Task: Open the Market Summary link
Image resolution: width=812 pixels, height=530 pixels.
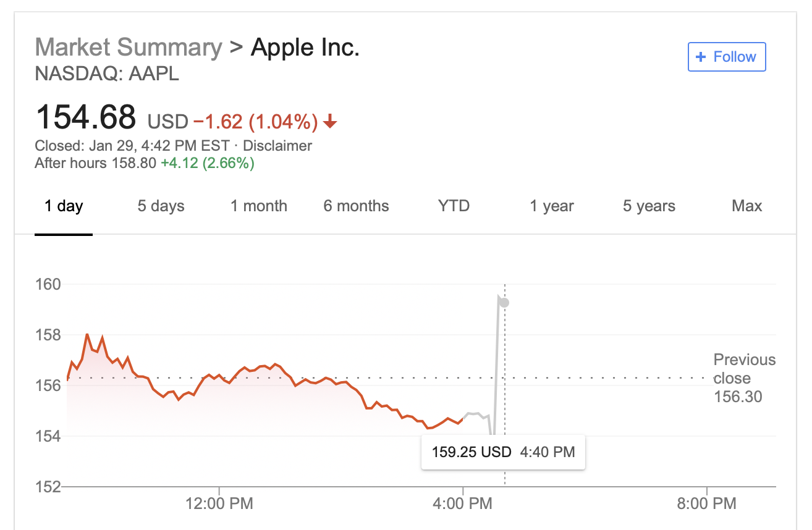Action: point(128,47)
